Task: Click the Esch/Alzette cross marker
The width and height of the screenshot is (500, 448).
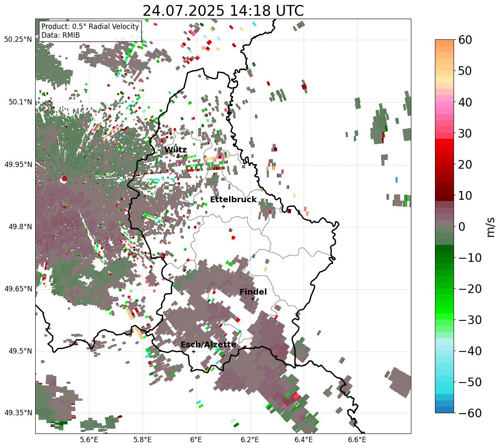Action: tap(193, 351)
